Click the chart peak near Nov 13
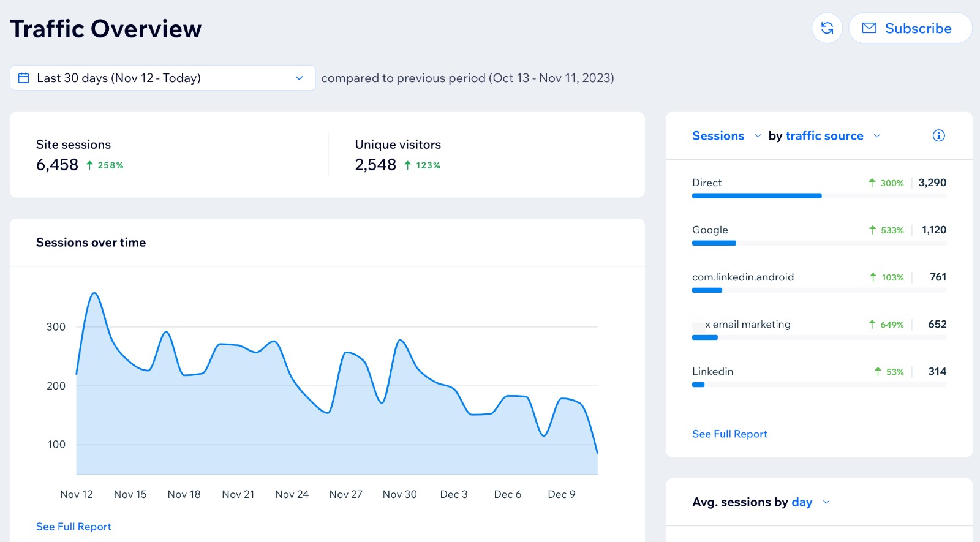Image resolution: width=980 pixels, height=542 pixels. 94,293
